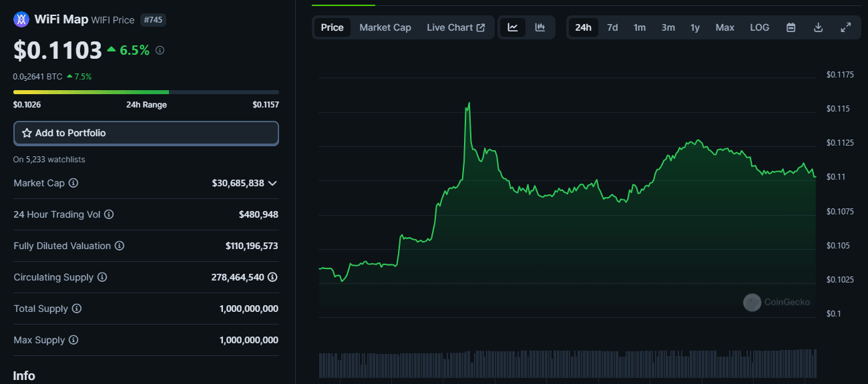Open the calendar date range picker
Viewport: 868px width, 384px height.
[x=791, y=27]
